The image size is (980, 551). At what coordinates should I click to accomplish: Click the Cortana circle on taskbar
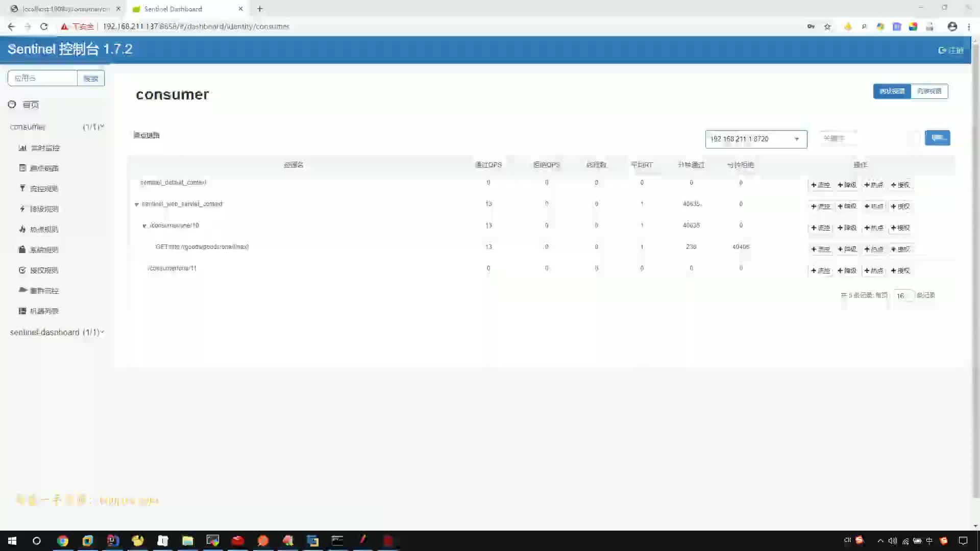coord(37,541)
